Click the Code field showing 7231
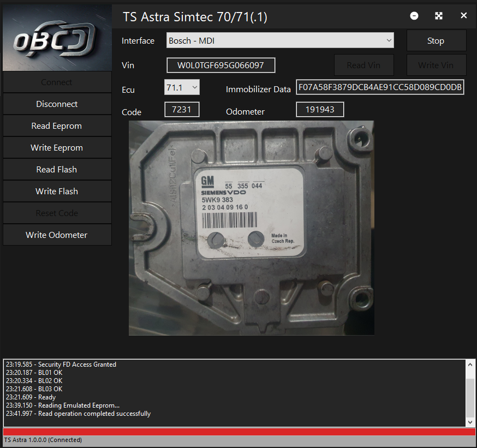The height and width of the screenshot is (448, 477). tap(182, 110)
